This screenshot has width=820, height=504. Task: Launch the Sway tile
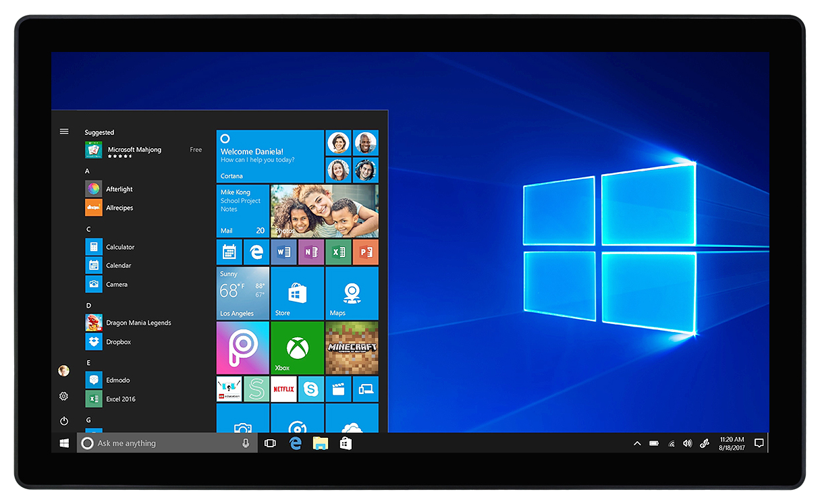[x=256, y=389]
